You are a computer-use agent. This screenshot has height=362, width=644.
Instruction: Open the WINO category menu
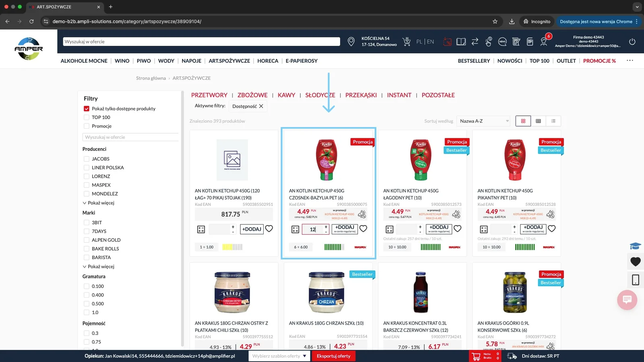click(122, 61)
